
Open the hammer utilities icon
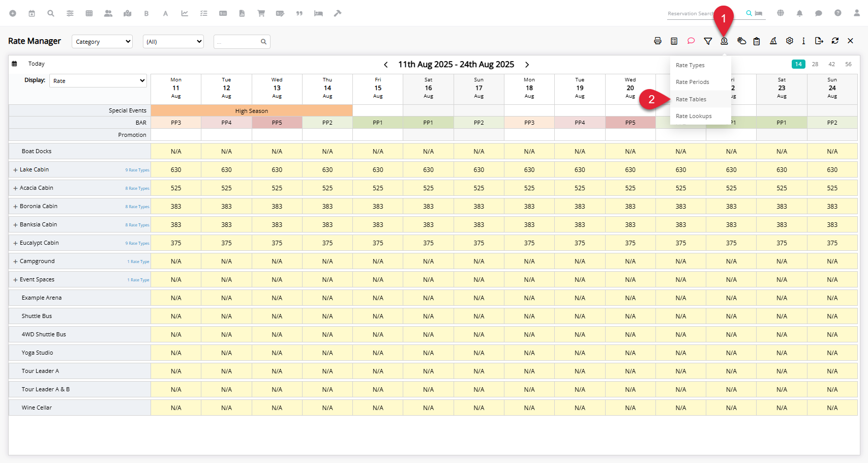tap(338, 13)
